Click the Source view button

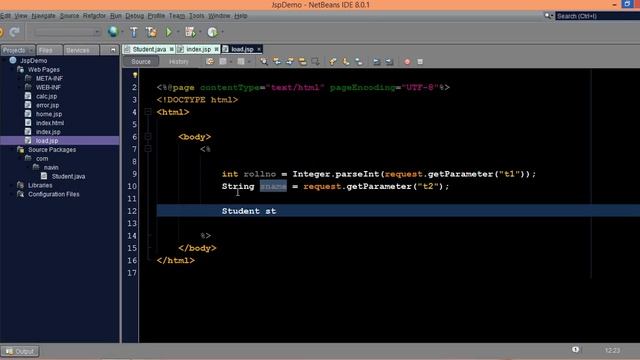(x=141, y=61)
